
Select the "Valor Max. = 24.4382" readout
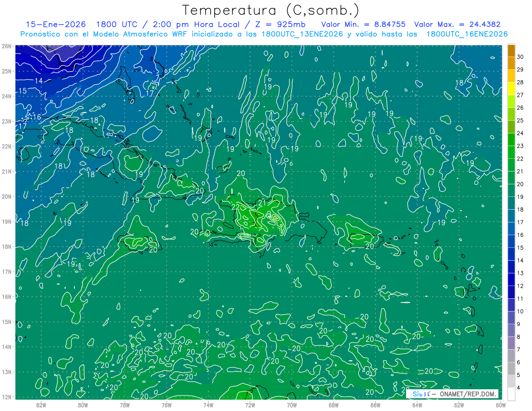[458, 24]
